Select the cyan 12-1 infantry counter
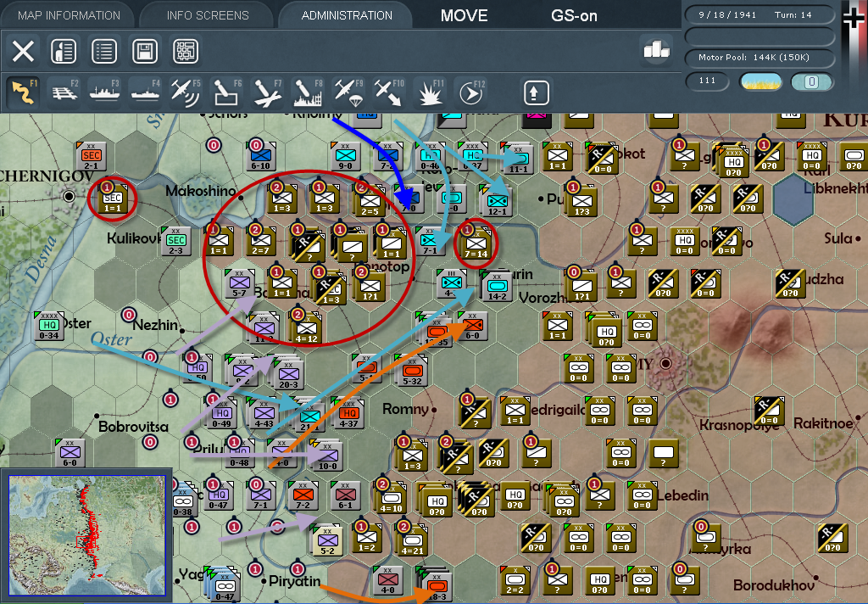The height and width of the screenshot is (604, 868). click(x=497, y=202)
